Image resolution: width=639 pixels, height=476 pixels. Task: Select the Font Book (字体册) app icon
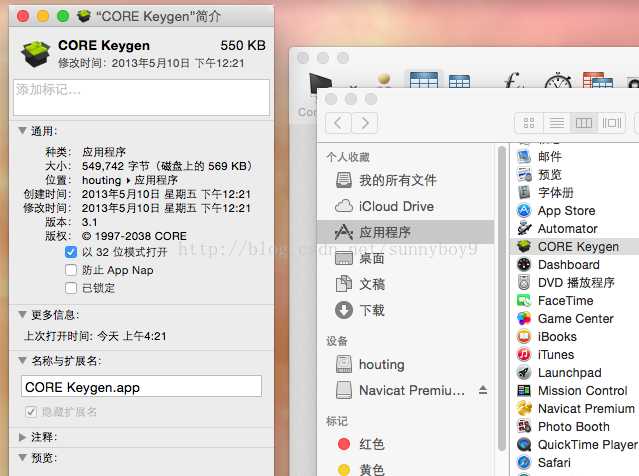point(524,192)
